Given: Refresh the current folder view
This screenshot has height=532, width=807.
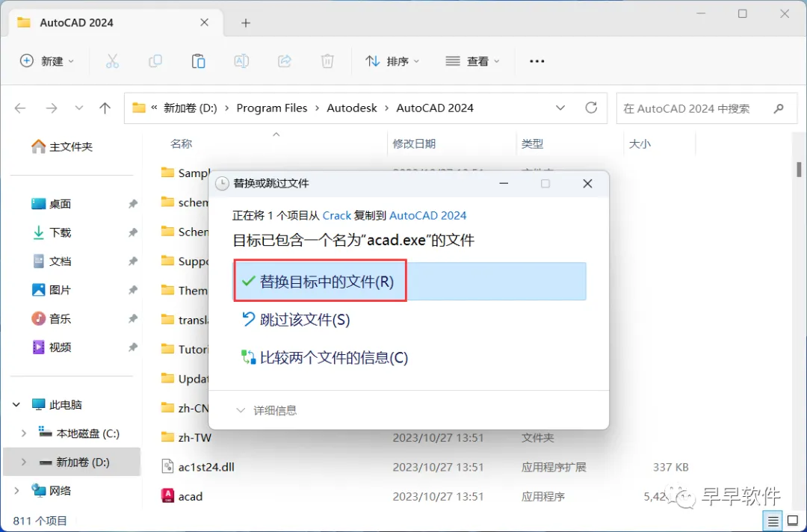Looking at the screenshot, I should (591, 108).
